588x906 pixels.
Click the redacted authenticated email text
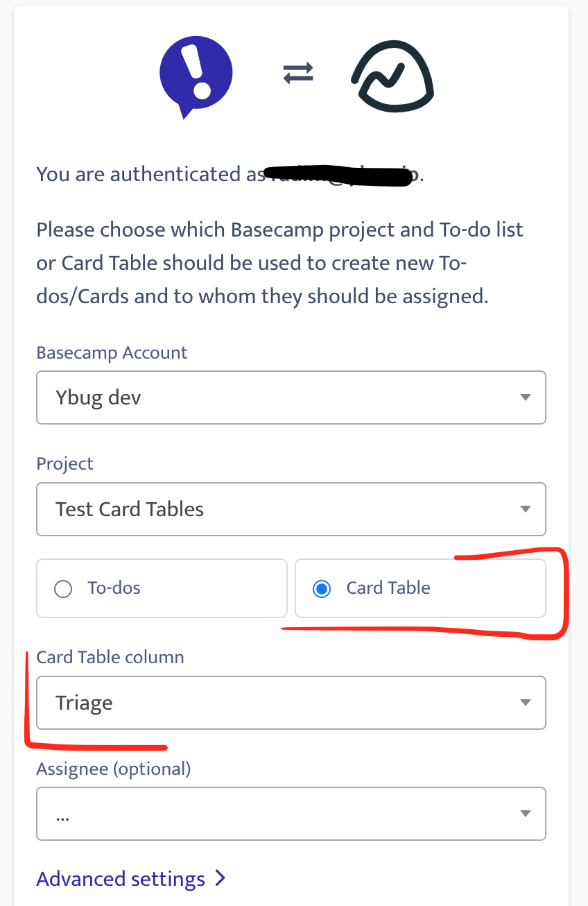(x=340, y=175)
